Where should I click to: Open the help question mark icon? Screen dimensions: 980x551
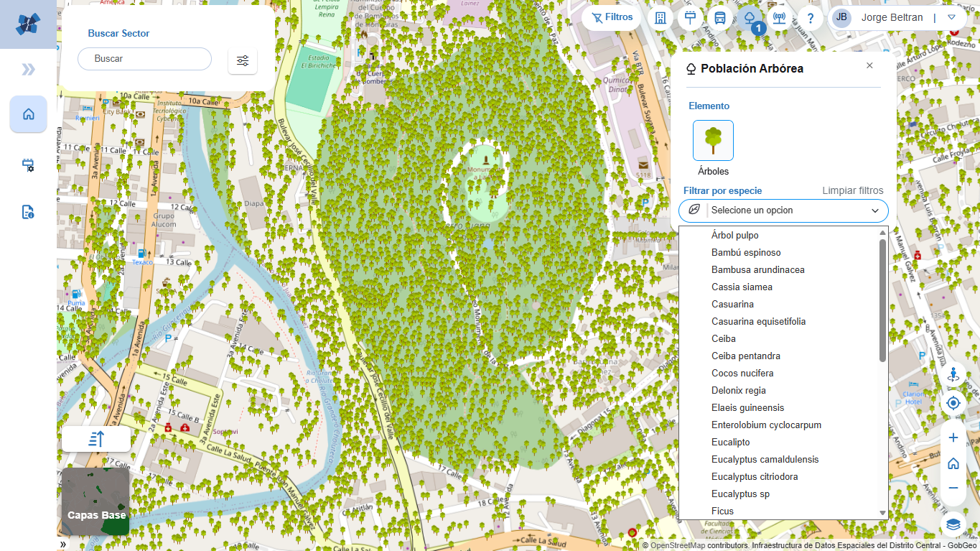811,18
